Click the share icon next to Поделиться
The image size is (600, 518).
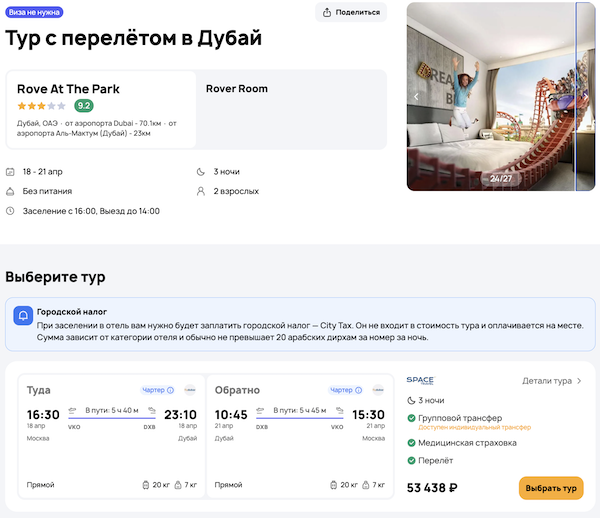pos(327,13)
